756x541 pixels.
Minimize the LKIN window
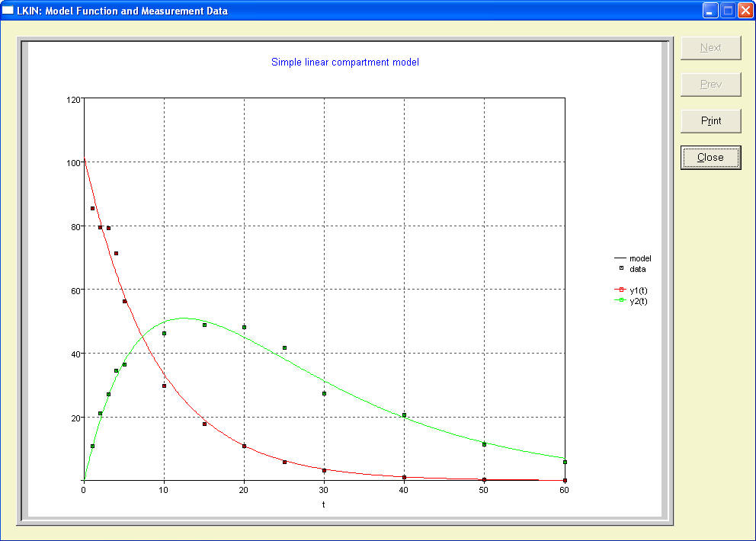pyautogui.click(x=710, y=11)
